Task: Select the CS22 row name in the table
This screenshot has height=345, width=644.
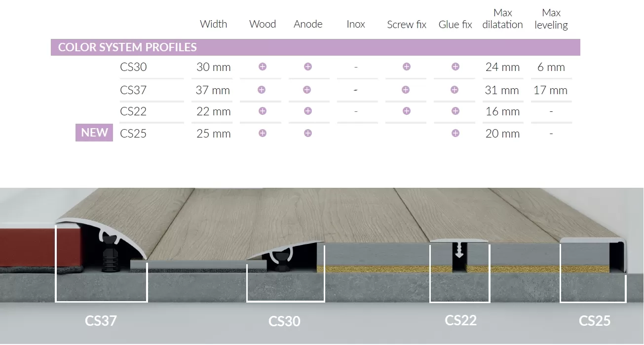Action: point(133,111)
